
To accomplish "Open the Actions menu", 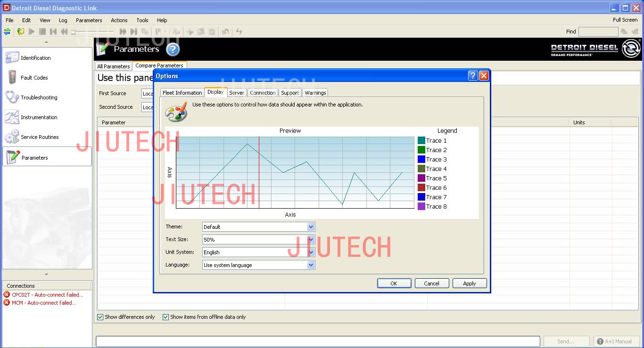I will pos(119,20).
